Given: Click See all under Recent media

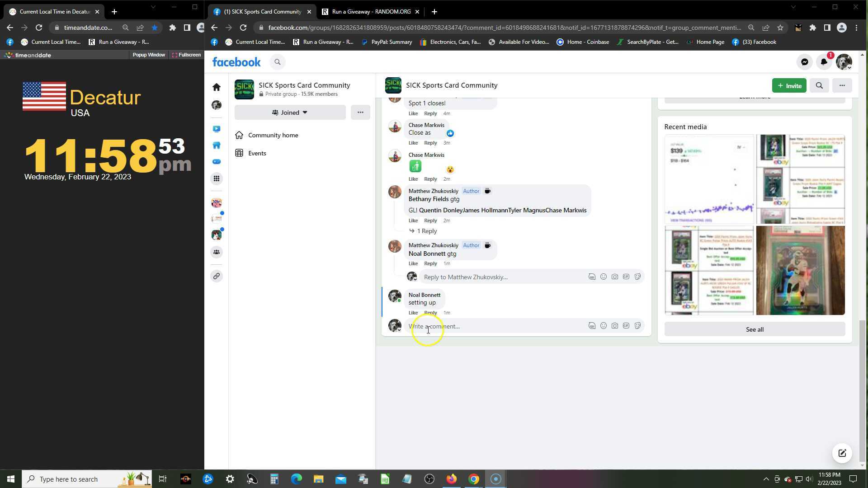Looking at the screenshot, I should 754,329.
